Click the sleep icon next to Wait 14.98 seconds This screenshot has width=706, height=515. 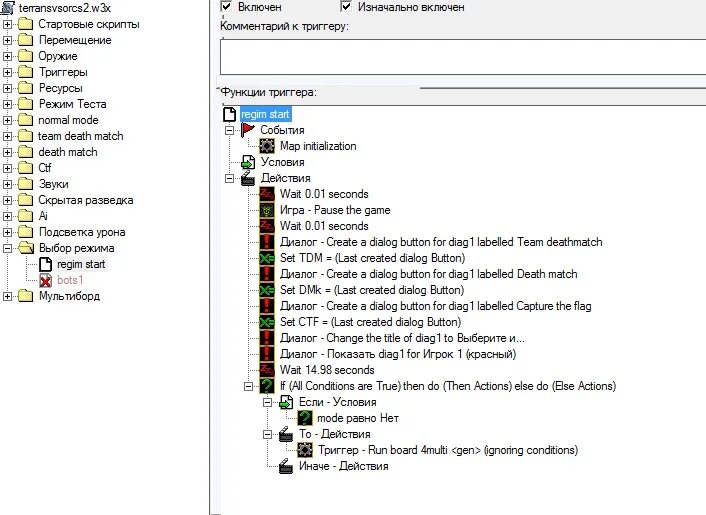[267, 370]
